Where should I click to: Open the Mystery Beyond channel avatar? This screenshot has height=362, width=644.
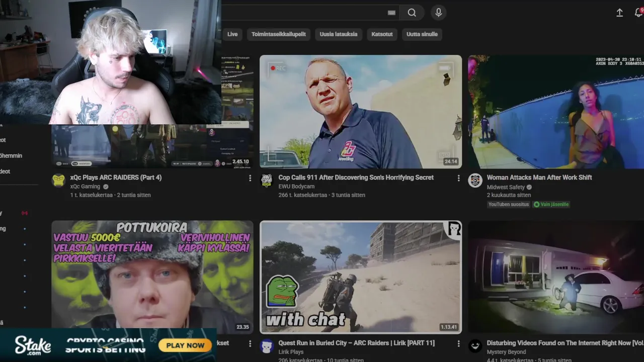click(475, 346)
